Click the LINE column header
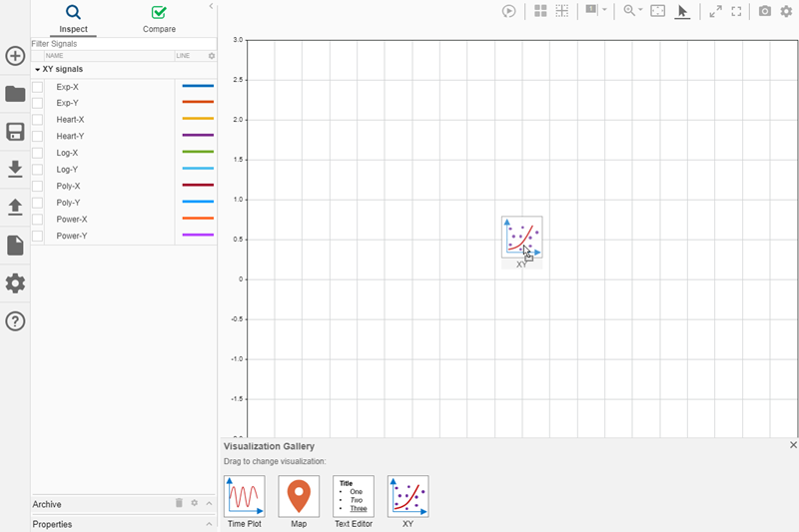799x532 pixels. click(x=183, y=56)
